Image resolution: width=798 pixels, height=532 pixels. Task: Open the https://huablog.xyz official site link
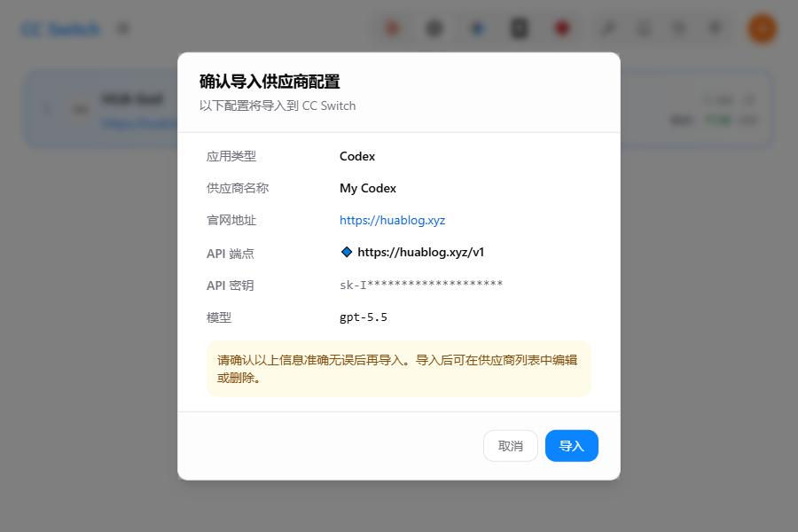393,220
